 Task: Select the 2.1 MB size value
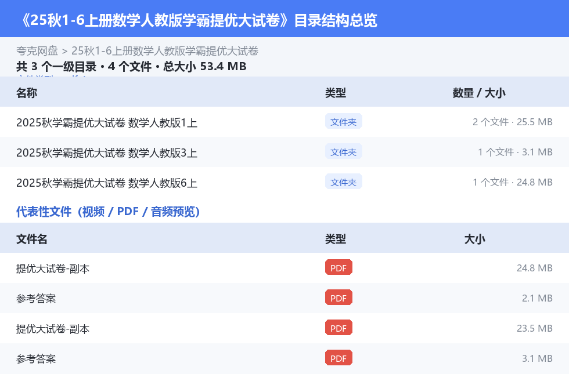[537, 298]
